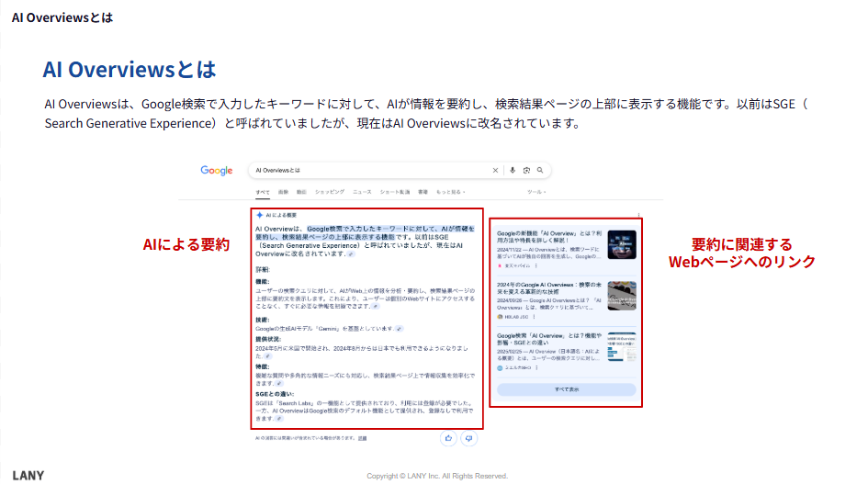Image resolution: width=868 pixels, height=484 pixels.
Task: Click the Google logo
Action: point(217,171)
